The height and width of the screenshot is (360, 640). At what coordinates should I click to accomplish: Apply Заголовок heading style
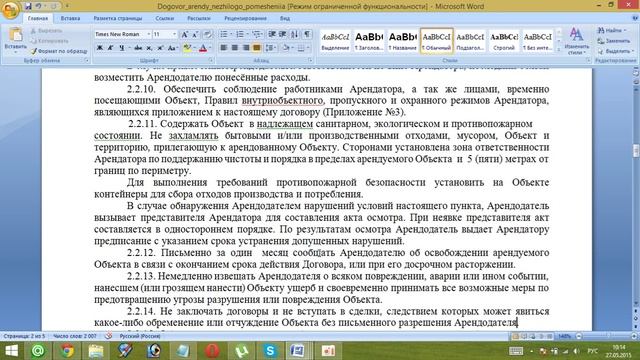coord(369,40)
